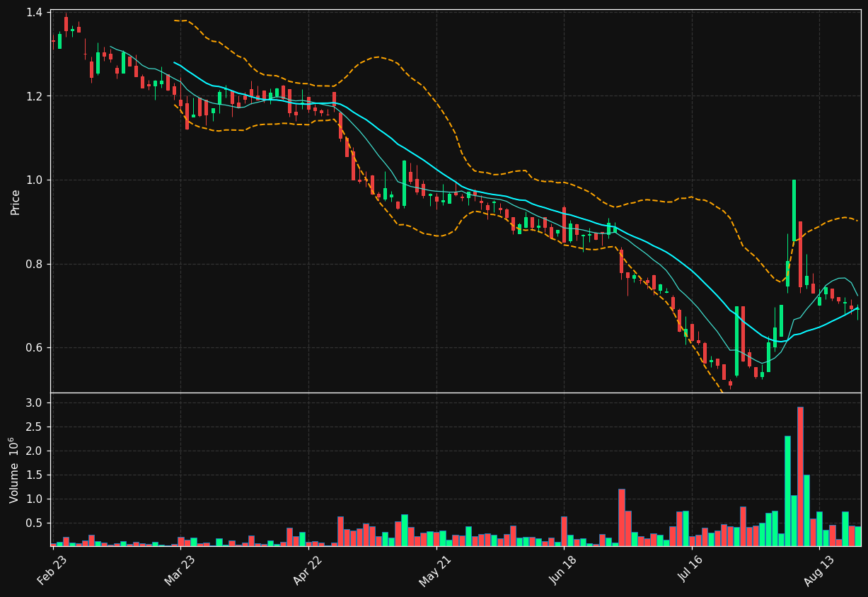Image resolution: width=868 pixels, height=597 pixels.
Task: Click the tall green candlestick reaching 1.0
Action: pos(794,210)
